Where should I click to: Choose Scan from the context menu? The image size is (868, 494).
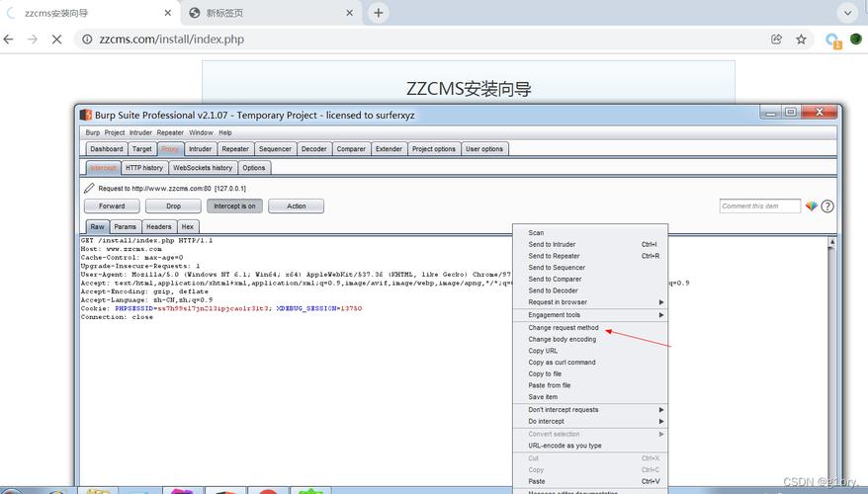point(590,233)
